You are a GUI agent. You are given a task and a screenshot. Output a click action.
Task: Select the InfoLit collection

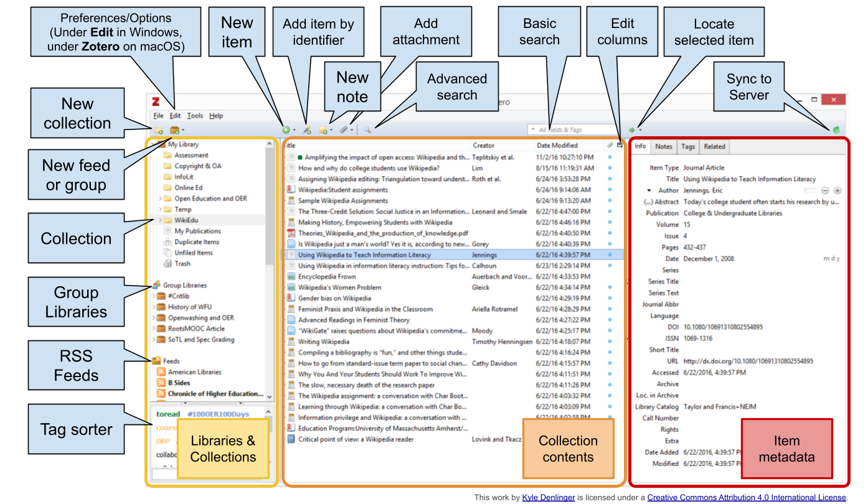(184, 177)
